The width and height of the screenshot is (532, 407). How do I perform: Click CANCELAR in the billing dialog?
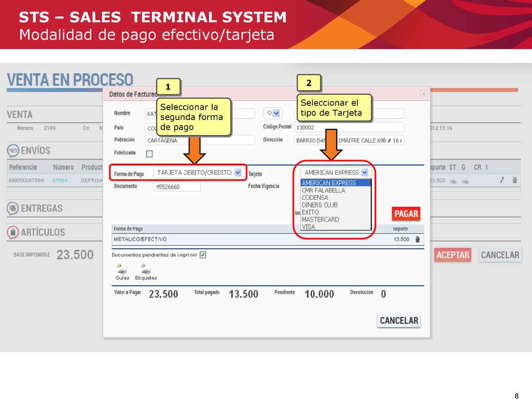(399, 321)
